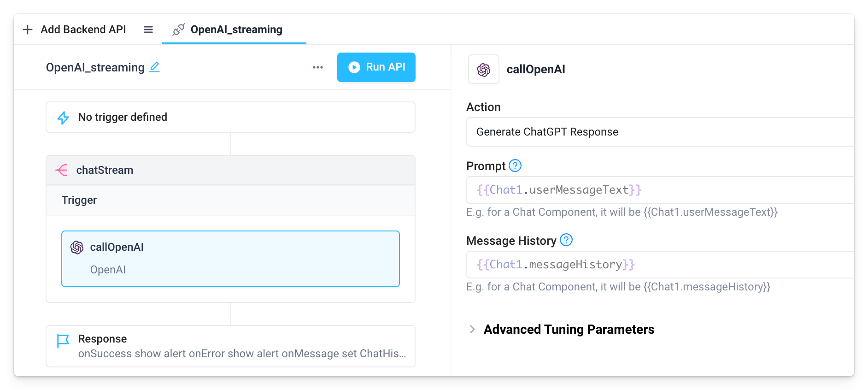Screen dimensions: 868x390
Task: Click the OpenAI icon beside callOpenAI header
Action: (x=483, y=69)
